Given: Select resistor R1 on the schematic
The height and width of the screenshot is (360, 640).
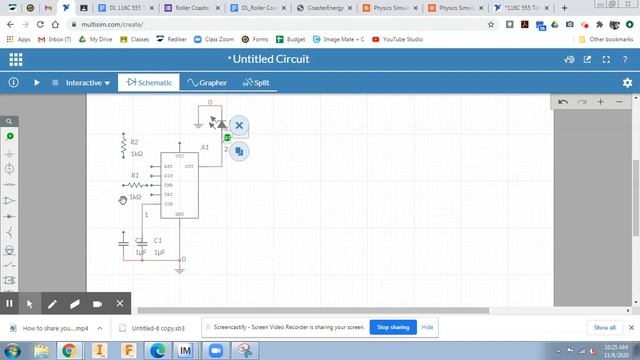Looking at the screenshot, I should pyautogui.click(x=135, y=185).
